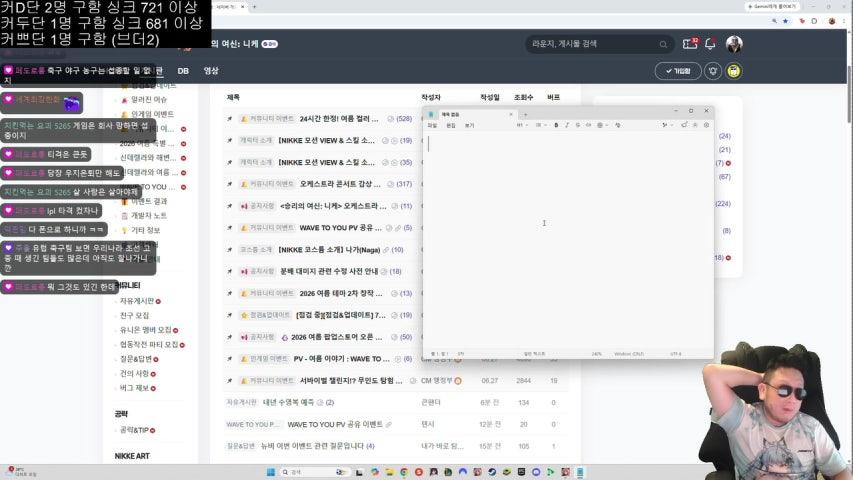Image resolution: width=853 pixels, height=480 pixels.
Task: Open post 'WAVE TO YOU PV 공유' community event
Action: [x=340, y=227]
